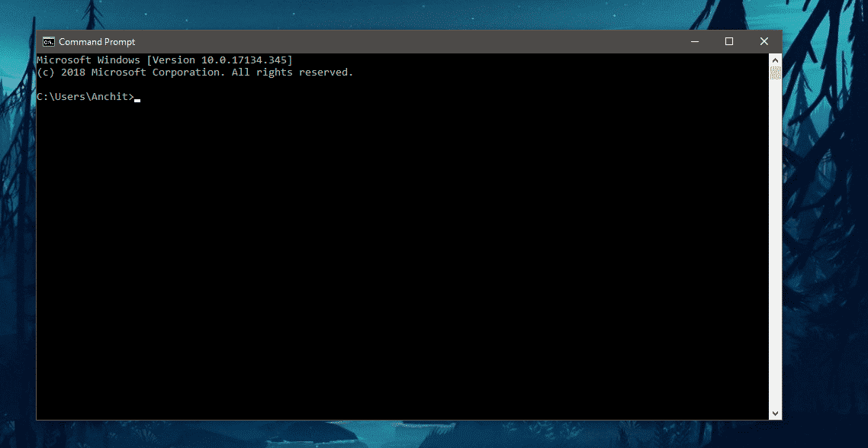Click the scrollbar down arrow
The height and width of the screenshot is (448, 868).
tap(775, 413)
